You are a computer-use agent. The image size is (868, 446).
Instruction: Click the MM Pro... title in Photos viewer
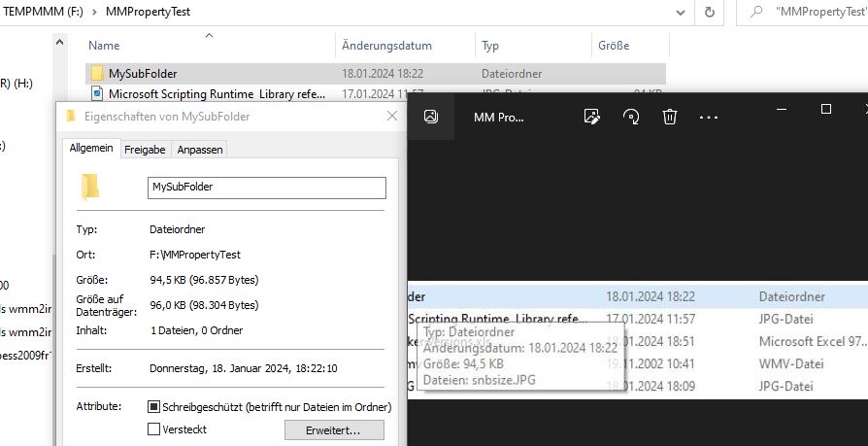pyautogui.click(x=499, y=118)
